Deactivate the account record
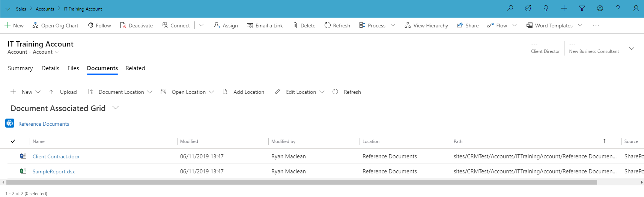Image resolution: width=644 pixels, height=197 pixels. point(137,26)
